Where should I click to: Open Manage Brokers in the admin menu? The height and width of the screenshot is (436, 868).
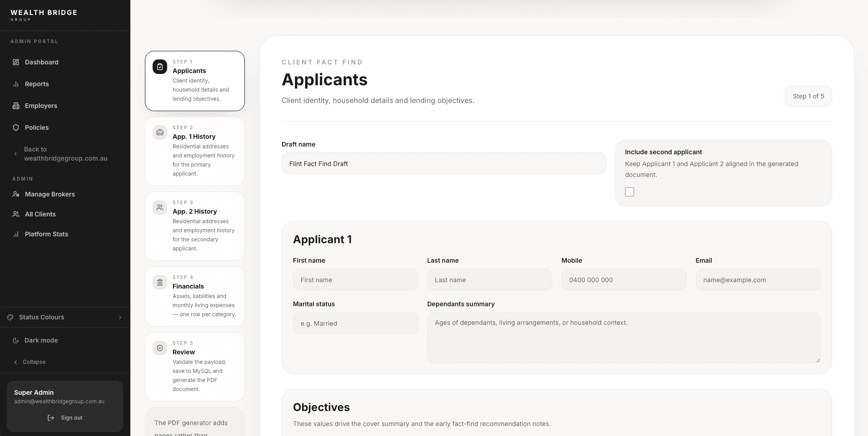65,194
